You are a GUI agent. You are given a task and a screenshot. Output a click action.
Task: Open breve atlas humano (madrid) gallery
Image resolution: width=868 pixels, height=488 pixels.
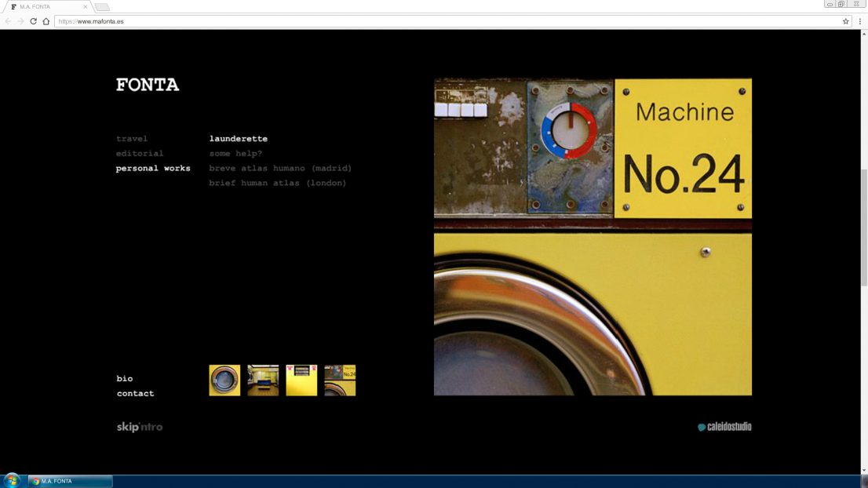280,168
